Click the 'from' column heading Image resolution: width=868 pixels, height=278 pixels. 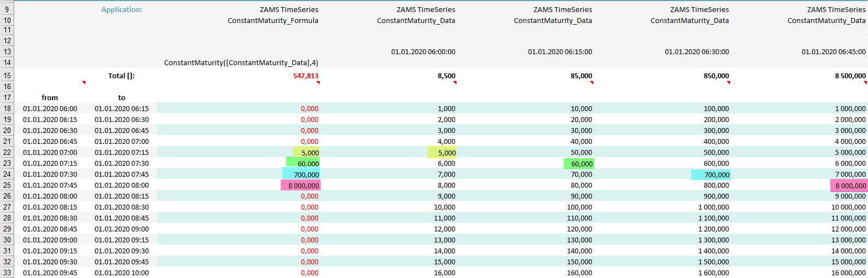50,98
